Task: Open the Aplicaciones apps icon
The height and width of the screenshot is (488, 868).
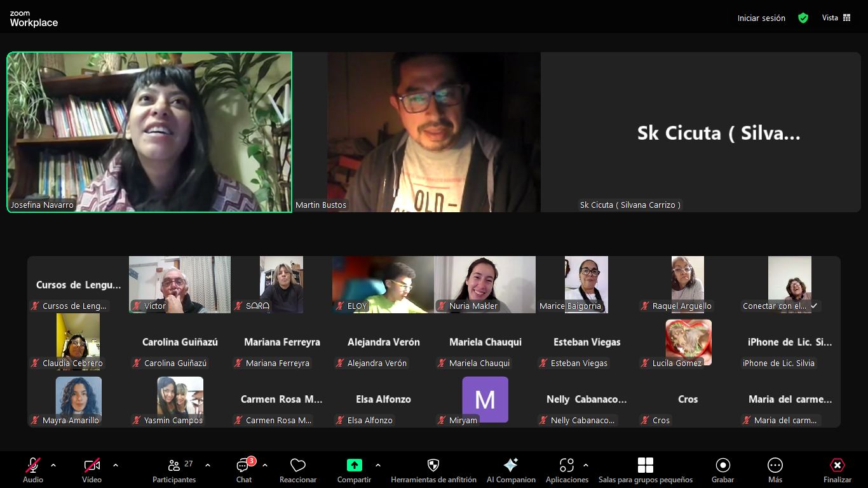Action: click(567, 465)
